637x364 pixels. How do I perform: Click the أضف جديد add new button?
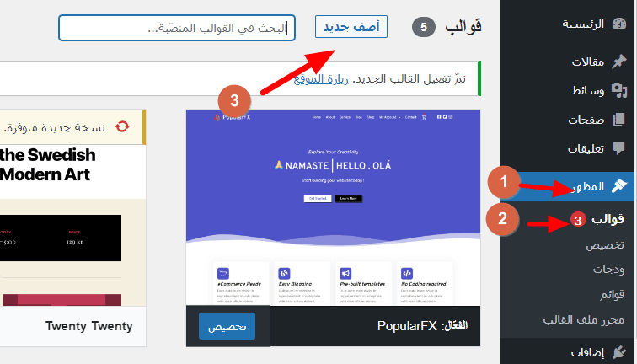(x=351, y=27)
